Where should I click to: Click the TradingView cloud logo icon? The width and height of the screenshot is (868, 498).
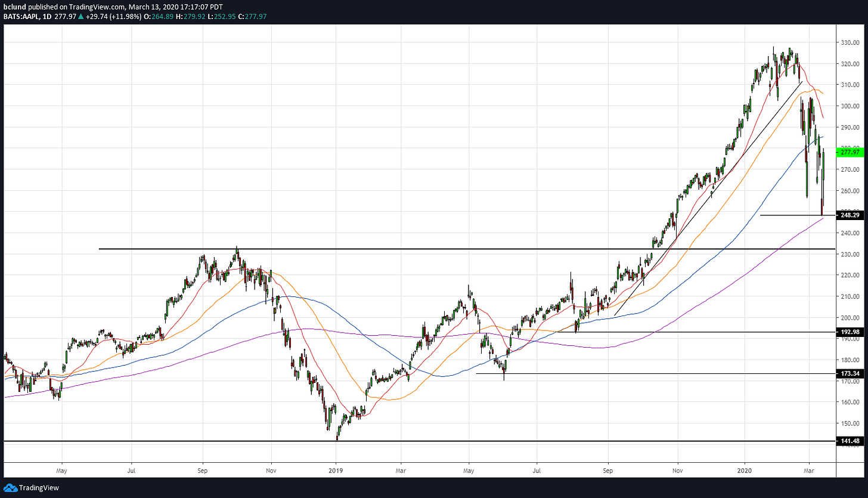10,488
